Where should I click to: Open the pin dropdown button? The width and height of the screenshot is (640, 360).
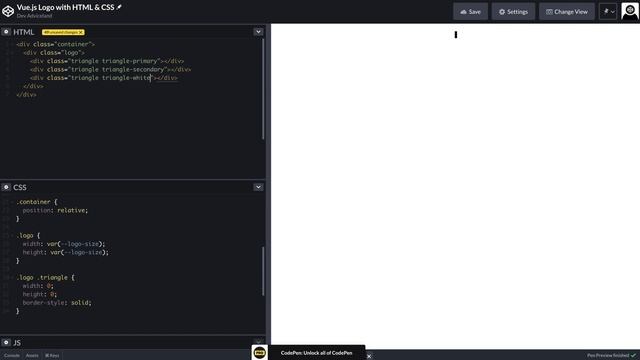[608, 12]
